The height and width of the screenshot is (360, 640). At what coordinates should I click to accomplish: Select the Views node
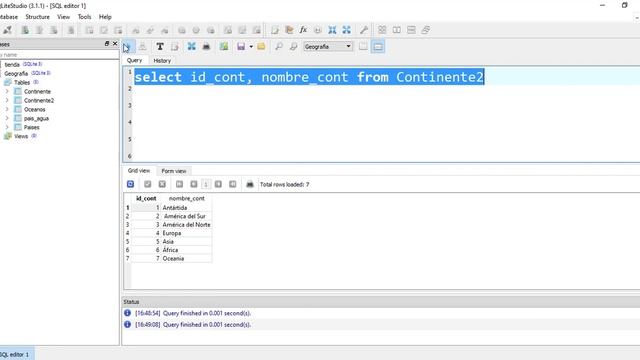pyautogui.click(x=21, y=136)
